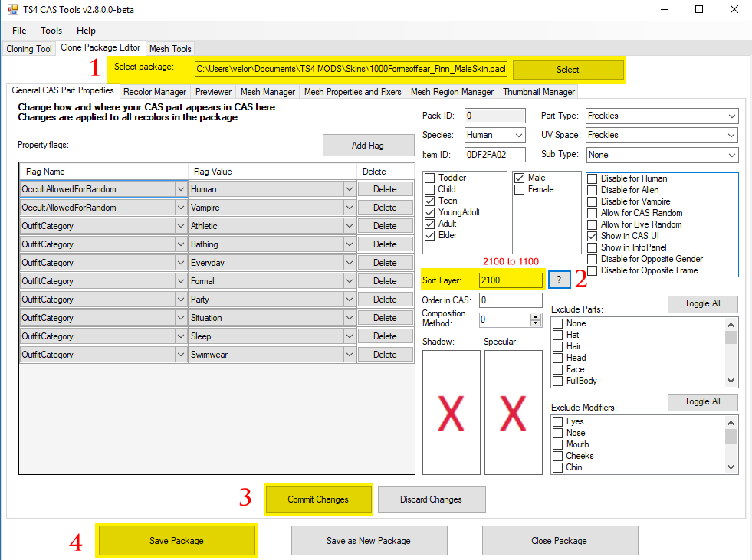Click the Save Package button

click(x=176, y=540)
